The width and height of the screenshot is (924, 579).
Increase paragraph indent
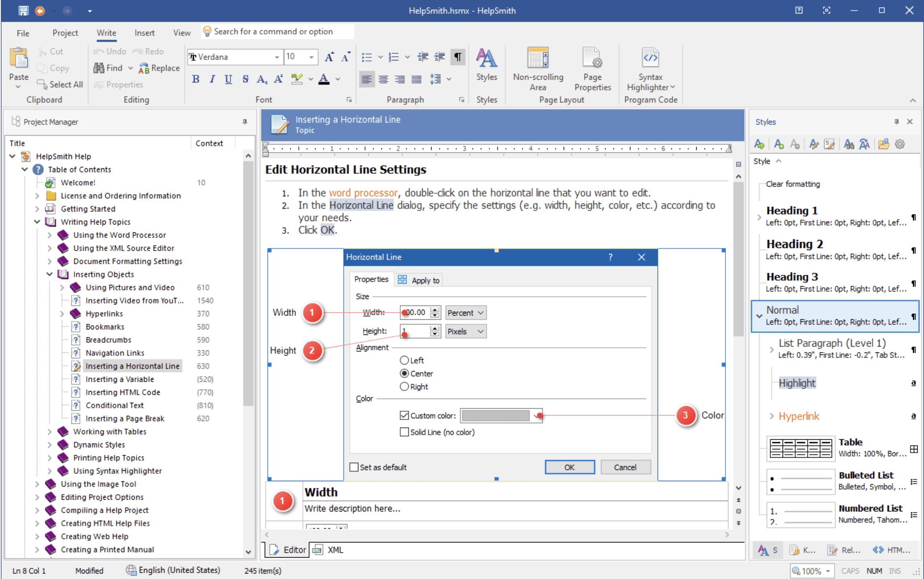[x=439, y=57]
